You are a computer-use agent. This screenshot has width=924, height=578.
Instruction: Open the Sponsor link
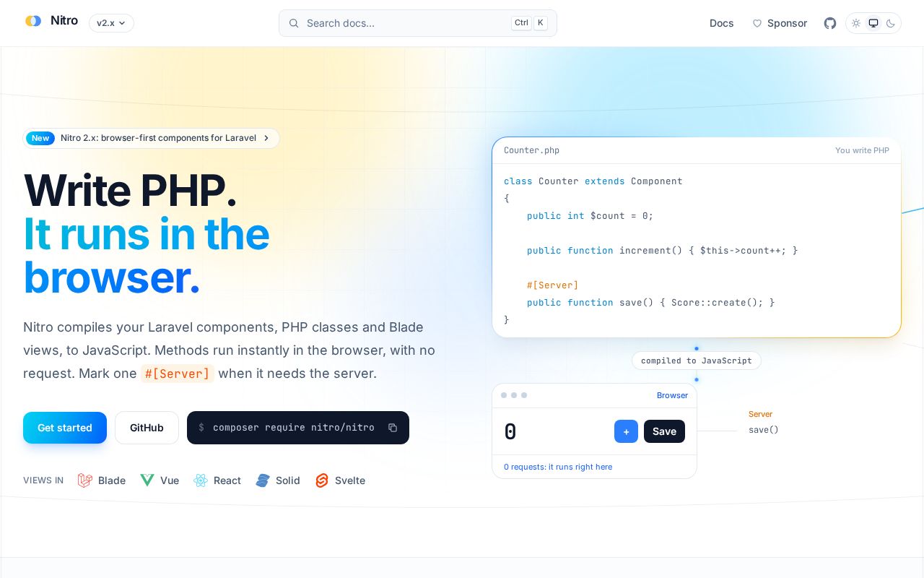[x=780, y=23]
